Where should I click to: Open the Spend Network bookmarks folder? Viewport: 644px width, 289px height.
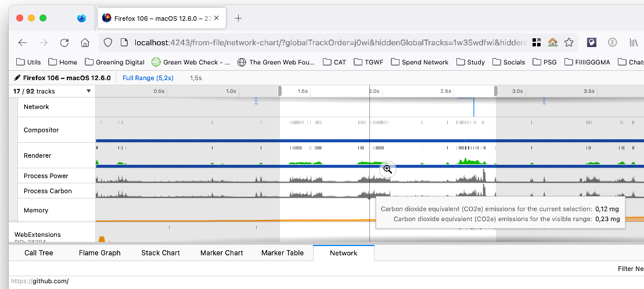coord(420,62)
